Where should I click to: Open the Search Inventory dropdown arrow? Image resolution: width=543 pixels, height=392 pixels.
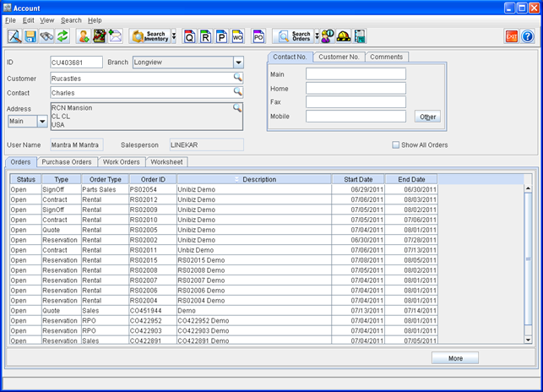click(174, 36)
